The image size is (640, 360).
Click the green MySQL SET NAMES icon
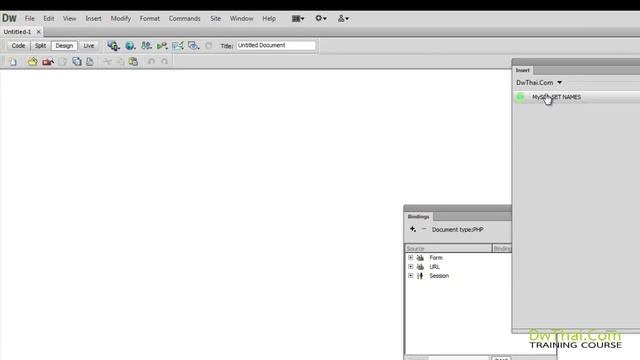(520, 97)
